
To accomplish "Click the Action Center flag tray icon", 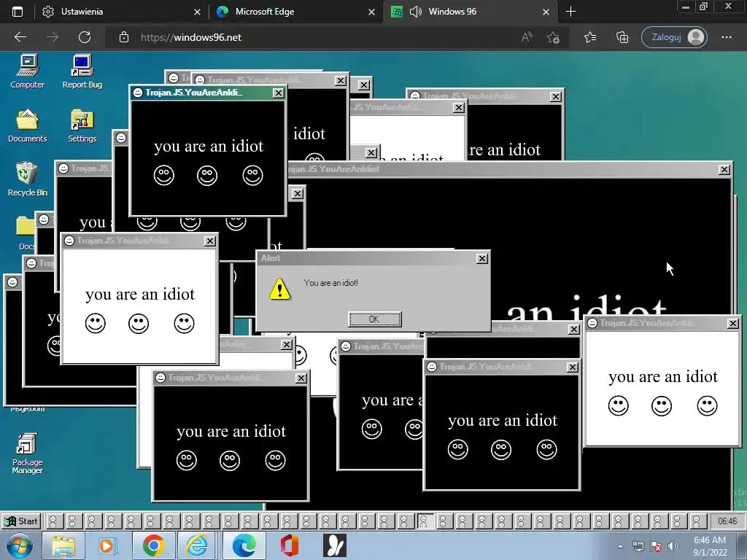I will coord(656,546).
